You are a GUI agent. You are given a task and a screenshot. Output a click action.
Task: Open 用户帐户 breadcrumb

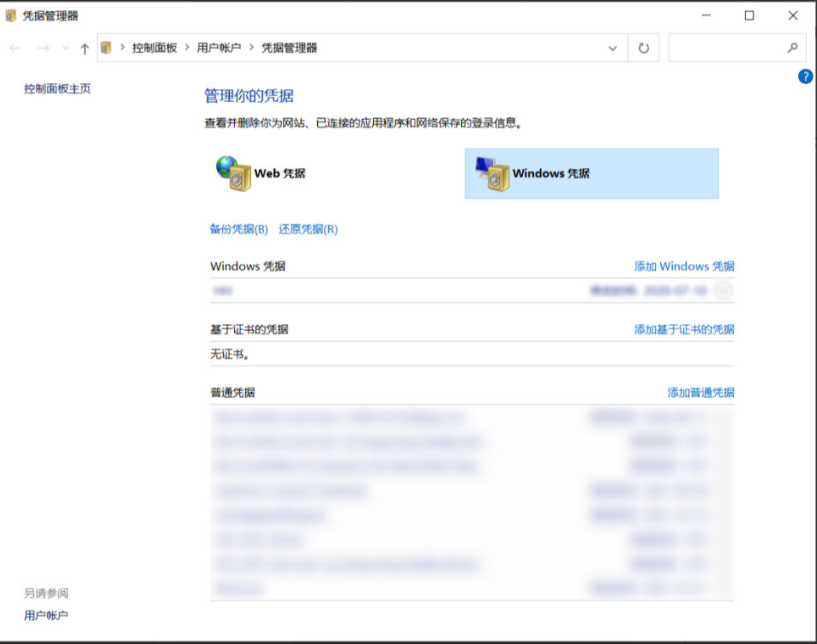point(219,48)
